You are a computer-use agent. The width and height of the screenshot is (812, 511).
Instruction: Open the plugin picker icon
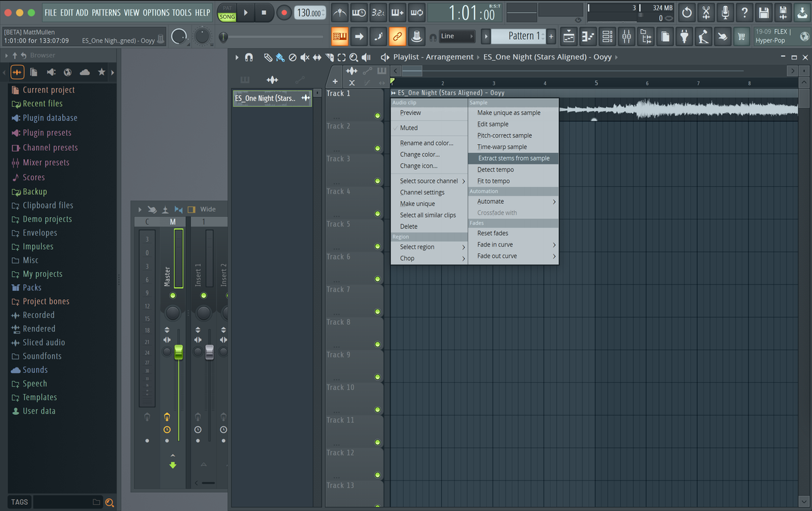point(683,37)
